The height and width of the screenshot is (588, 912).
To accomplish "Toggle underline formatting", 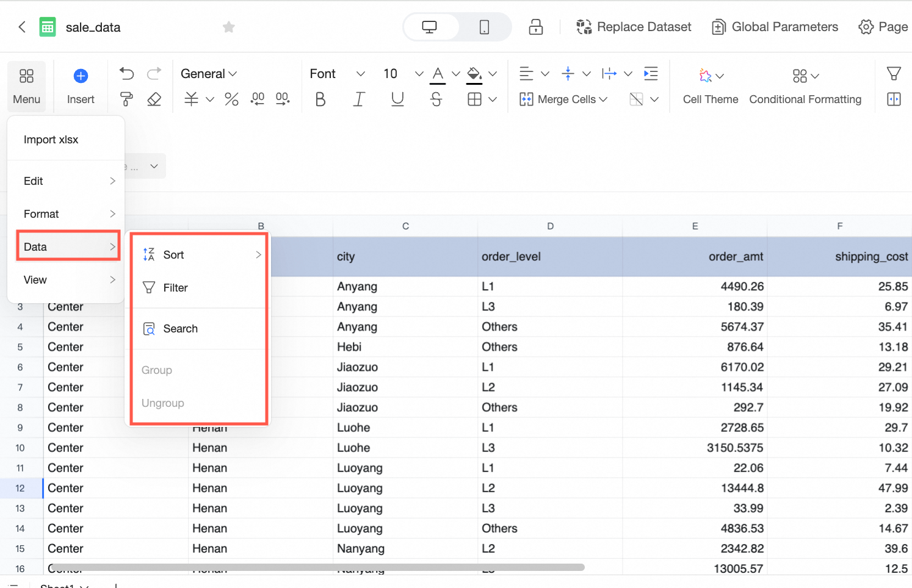I will [x=397, y=99].
